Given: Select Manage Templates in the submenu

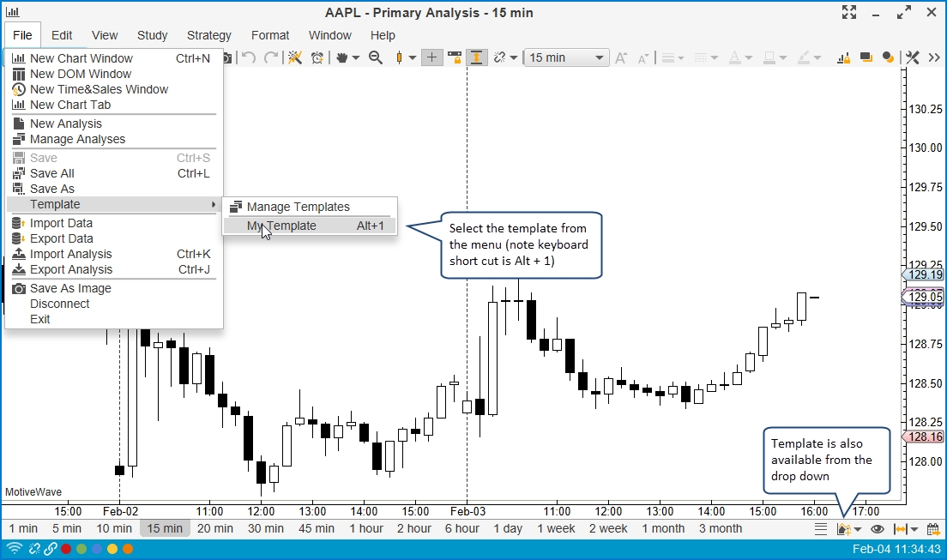Looking at the screenshot, I should tap(309, 207).
